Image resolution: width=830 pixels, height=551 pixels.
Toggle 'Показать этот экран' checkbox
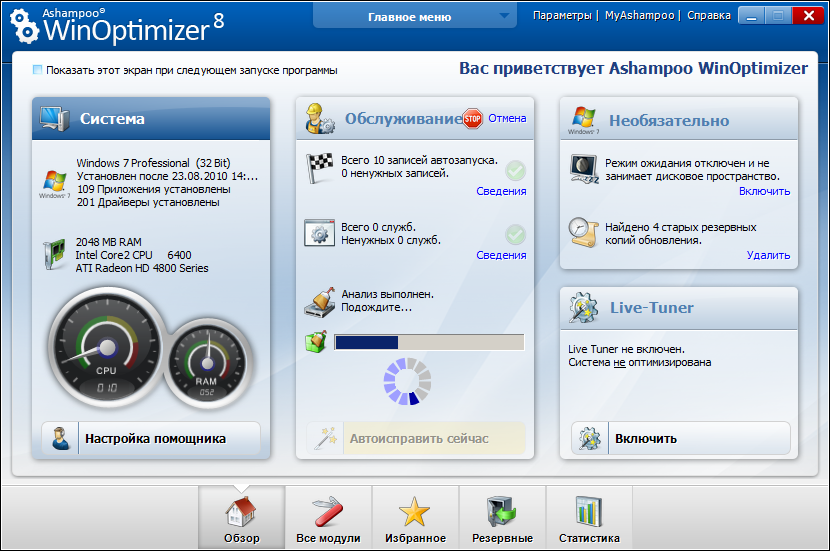coord(38,70)
